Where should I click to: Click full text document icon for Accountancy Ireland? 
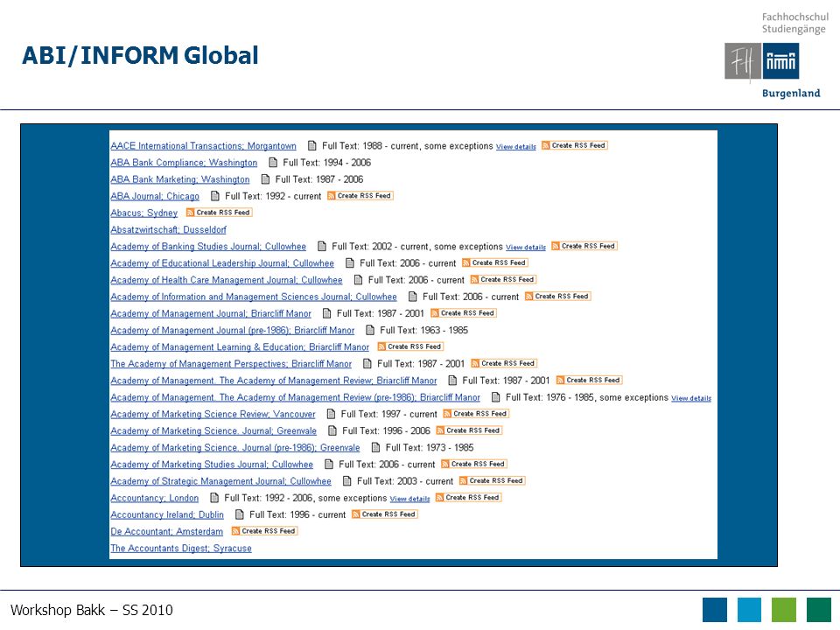[x=240, y=514]
